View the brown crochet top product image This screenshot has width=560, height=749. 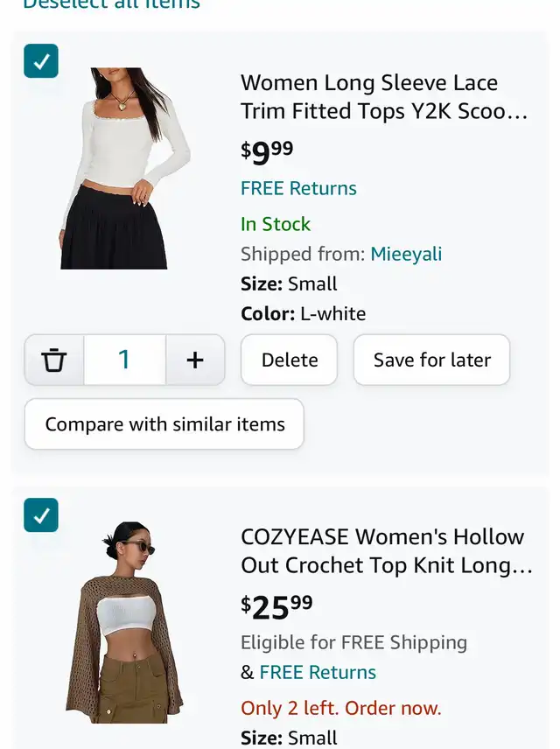(x=125, y=622)
